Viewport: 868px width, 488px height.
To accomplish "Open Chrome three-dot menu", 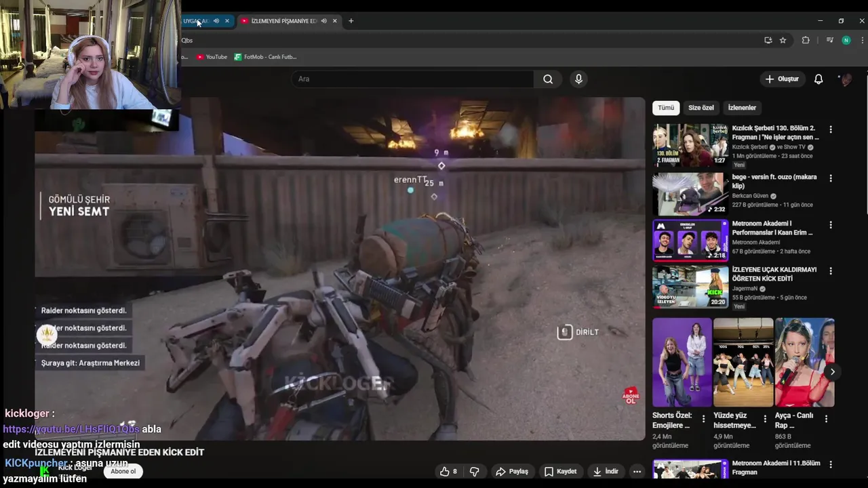I will [863, 40].
